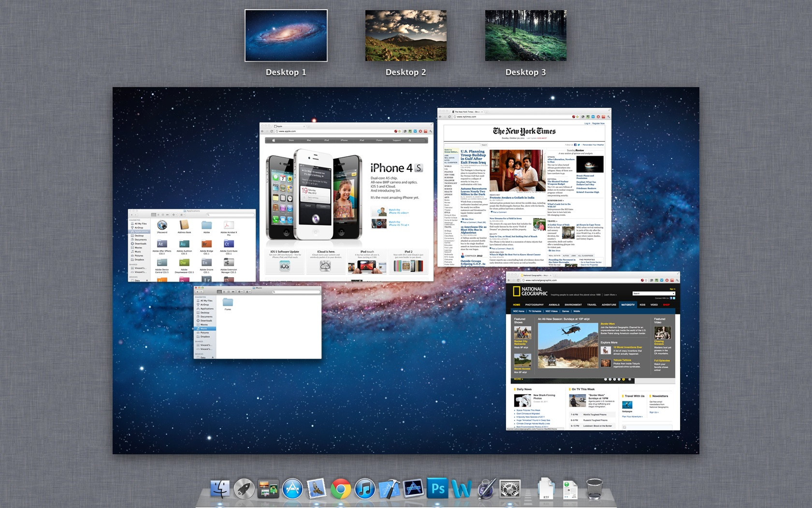This screenshot has height=508, width=812.
Task: Click the Applications window search field
Action: (x=230, y=215)
